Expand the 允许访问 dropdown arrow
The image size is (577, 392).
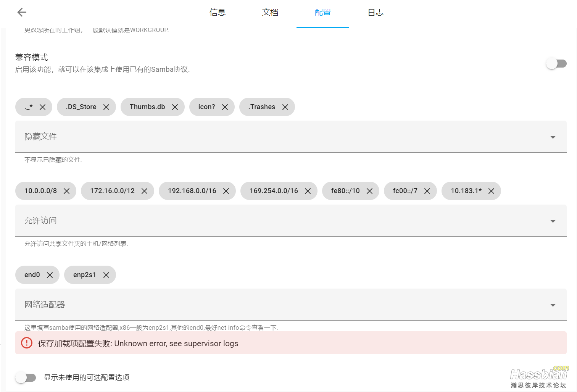pyautogui.click(x=553, y=221)
